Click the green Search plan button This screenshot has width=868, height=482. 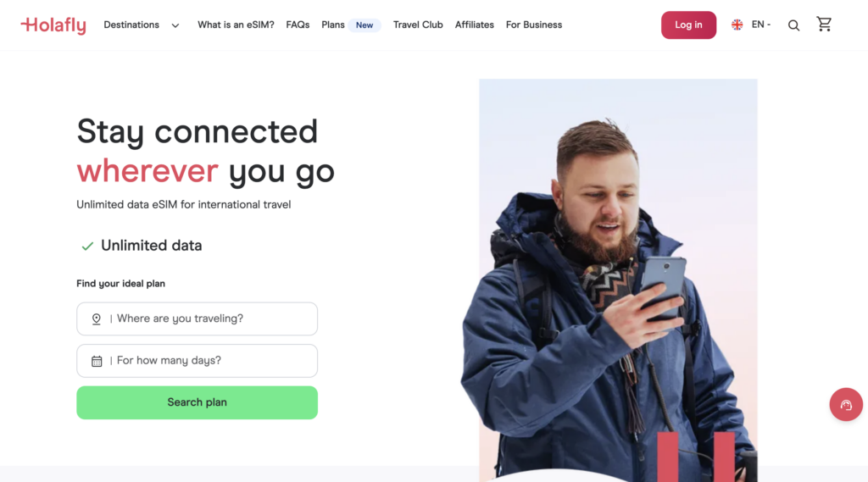(197, 402)
